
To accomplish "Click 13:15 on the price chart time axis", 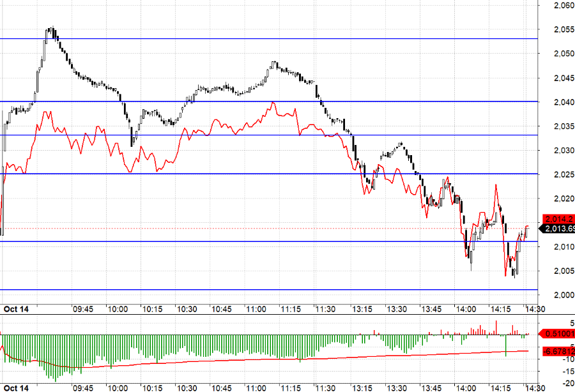I will pos(364,309).
